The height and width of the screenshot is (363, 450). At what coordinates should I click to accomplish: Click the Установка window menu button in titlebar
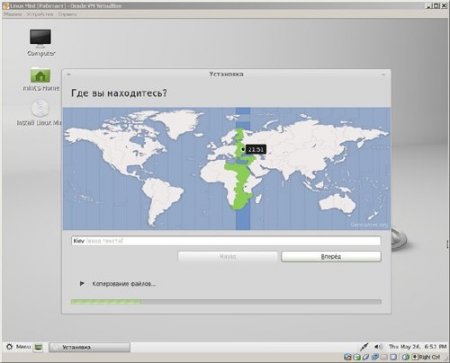click(x=69, y=74)
